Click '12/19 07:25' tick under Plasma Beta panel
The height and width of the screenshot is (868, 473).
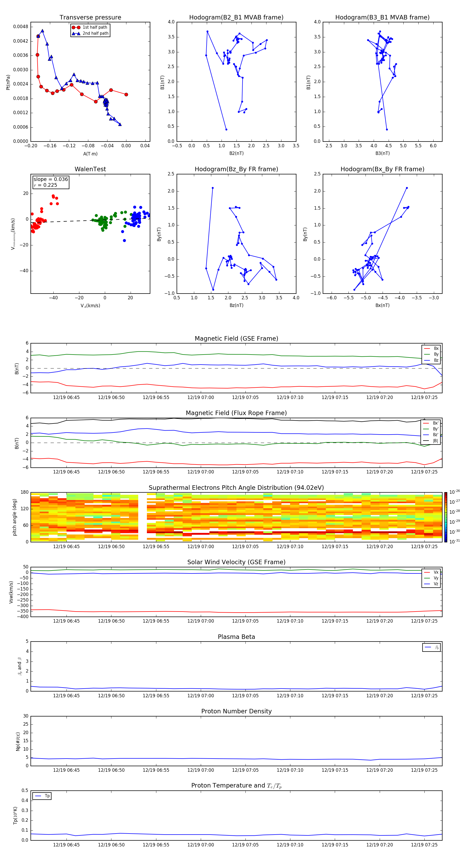click(424, 695)
